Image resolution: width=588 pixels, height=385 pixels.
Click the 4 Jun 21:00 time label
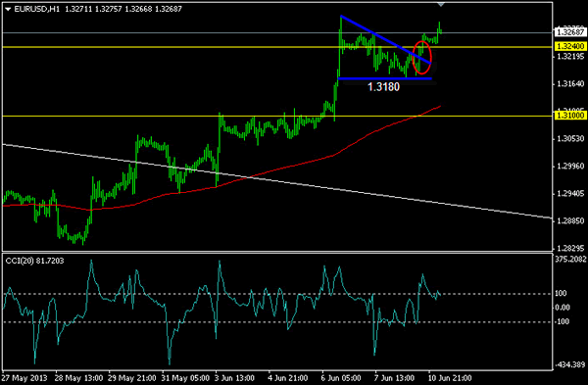coord(287,378)
